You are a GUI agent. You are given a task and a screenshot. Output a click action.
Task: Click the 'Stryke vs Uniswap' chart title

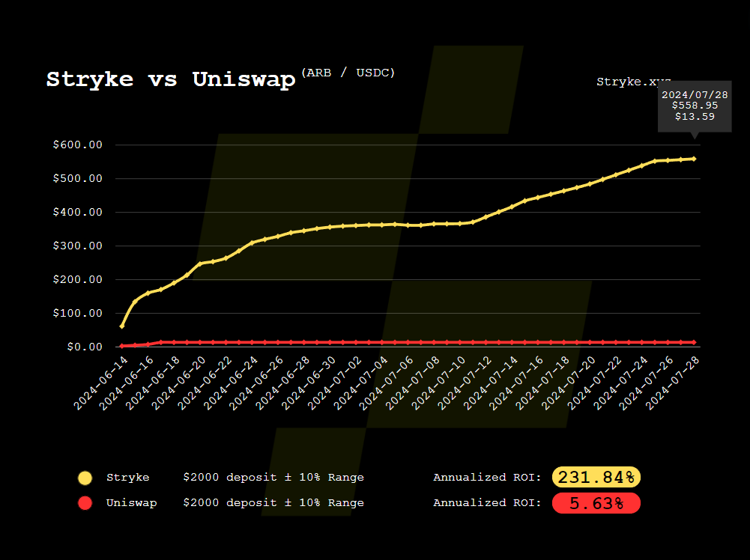pos(171,79)
